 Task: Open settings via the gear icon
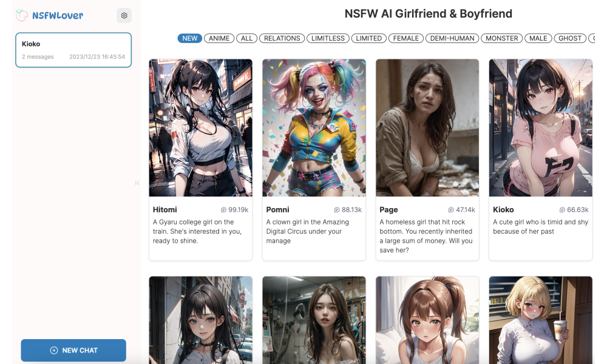click(124, 16)
